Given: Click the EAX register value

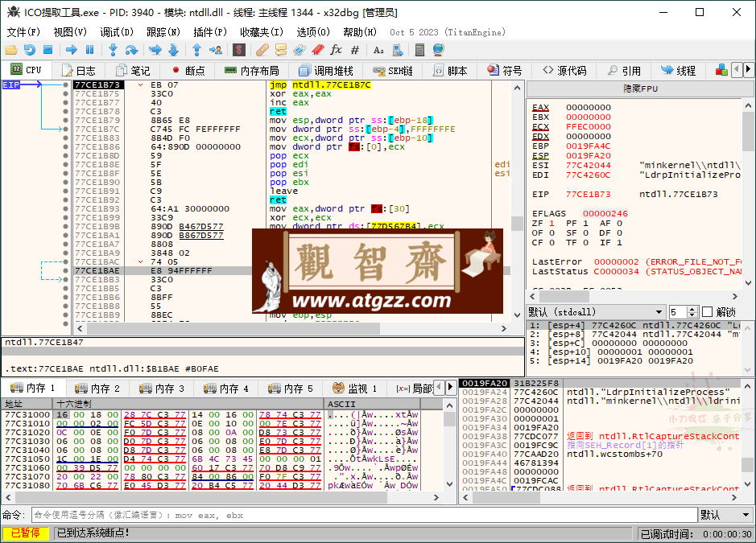Looking at the screenshot, I should (589, 108).
